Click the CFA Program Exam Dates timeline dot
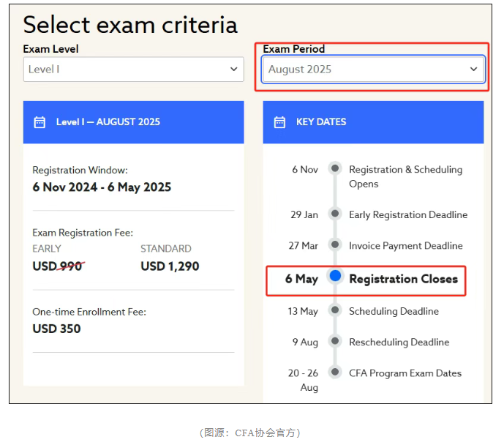This screenshot has width=504, height=445. [335, 372]
